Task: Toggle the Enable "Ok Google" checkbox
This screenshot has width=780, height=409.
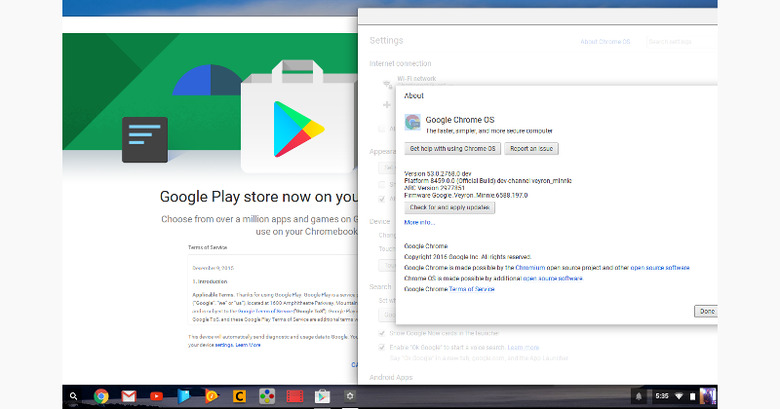Action: tap(383, 346)
